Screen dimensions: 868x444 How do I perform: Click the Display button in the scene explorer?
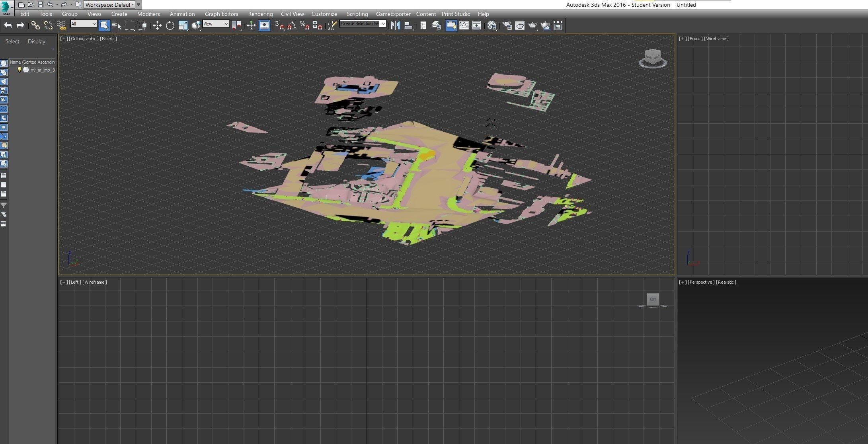coord(37,41)
